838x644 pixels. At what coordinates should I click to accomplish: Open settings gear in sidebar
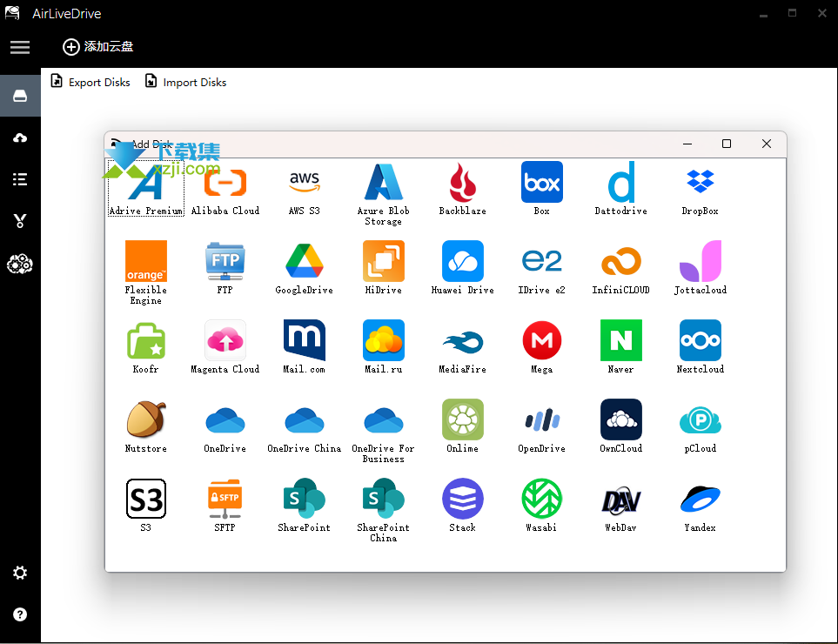tap(20, 573)
